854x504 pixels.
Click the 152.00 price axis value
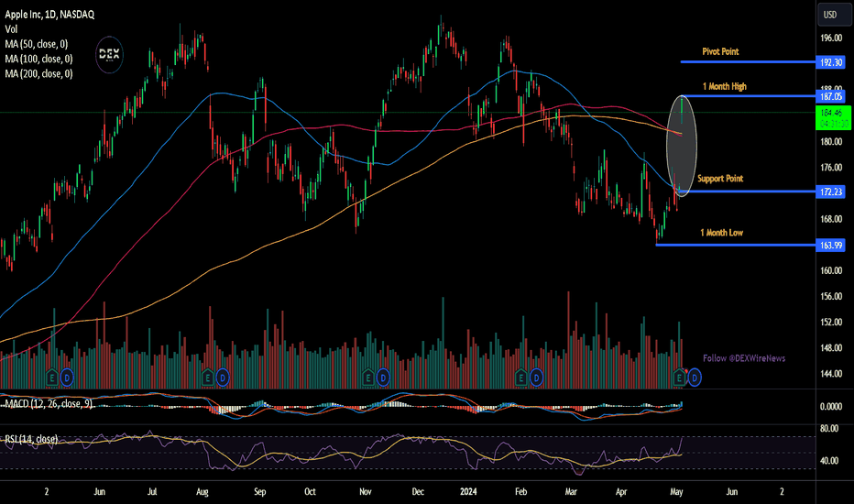click(831, 322)
